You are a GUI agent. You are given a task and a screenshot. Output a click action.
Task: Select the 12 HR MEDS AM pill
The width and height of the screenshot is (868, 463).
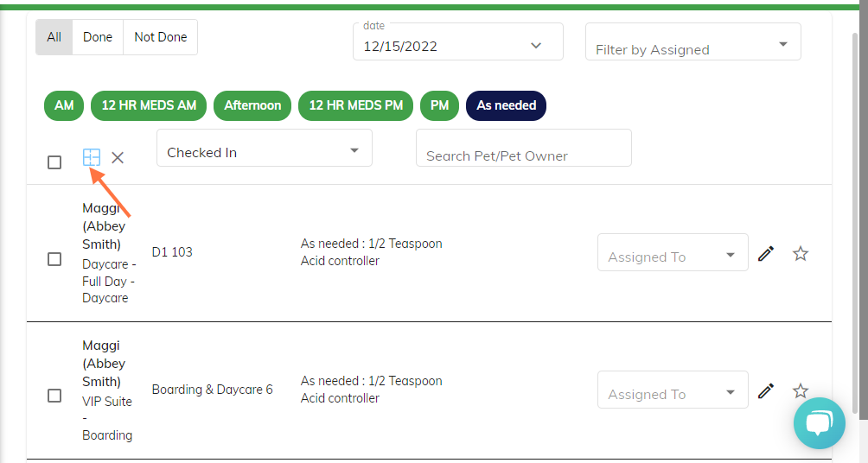(x=149, y=105)
